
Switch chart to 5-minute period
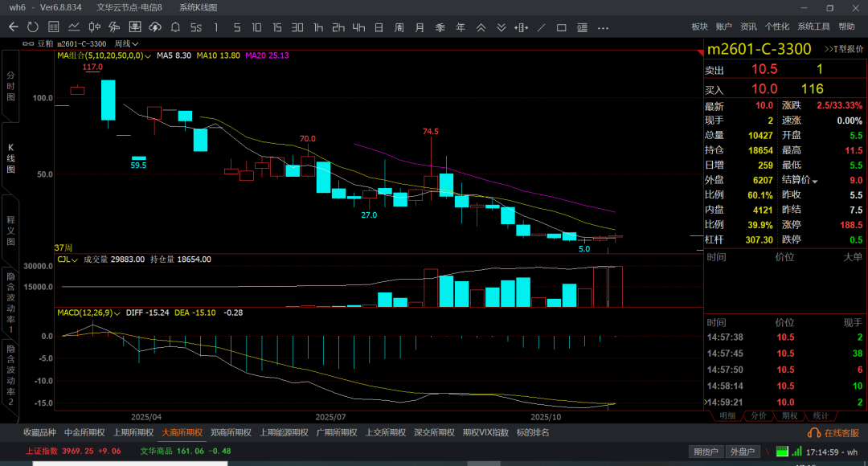pos(236,27)
